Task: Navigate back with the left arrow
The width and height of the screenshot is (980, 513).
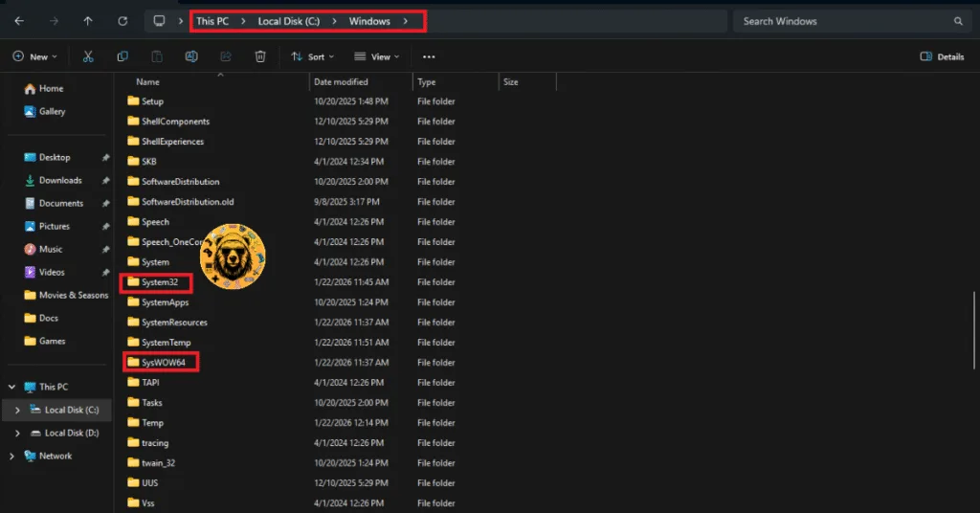Action: coord(19,21)
